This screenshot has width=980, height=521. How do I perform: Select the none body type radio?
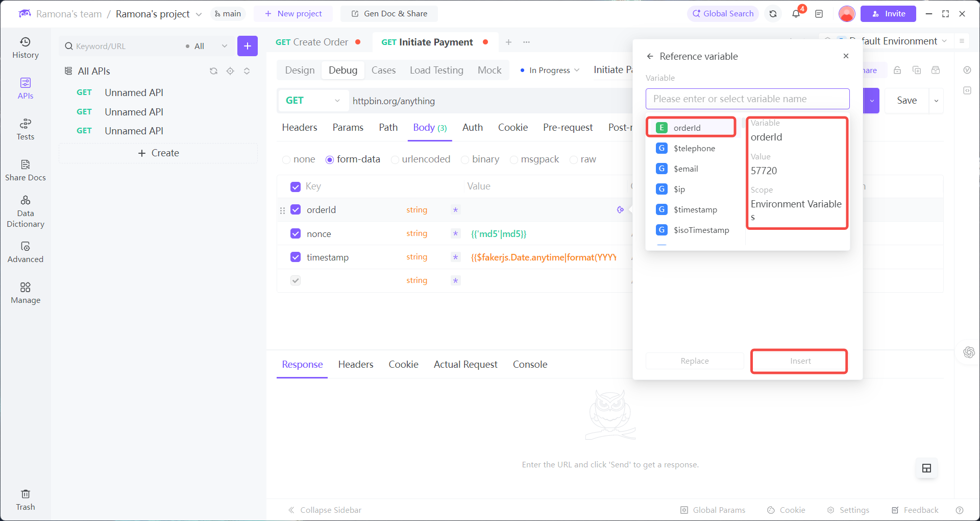286,160
